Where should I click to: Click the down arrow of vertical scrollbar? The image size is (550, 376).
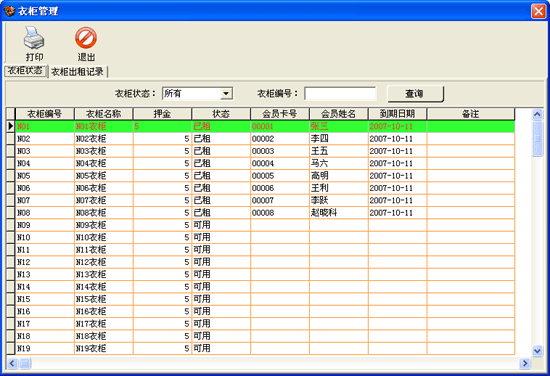pyautogui.click(x=537, y=351)
